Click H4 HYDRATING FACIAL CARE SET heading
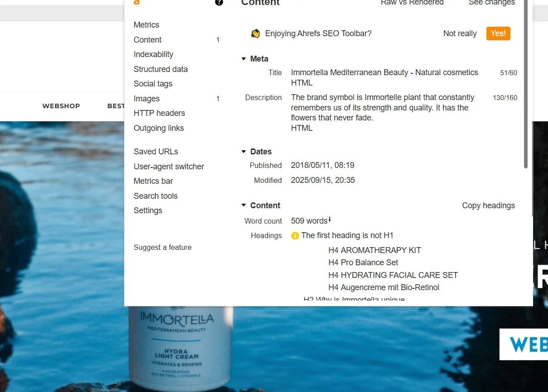Image resolution: width=548 pixels, height=392 pixels. pos(393,275)
